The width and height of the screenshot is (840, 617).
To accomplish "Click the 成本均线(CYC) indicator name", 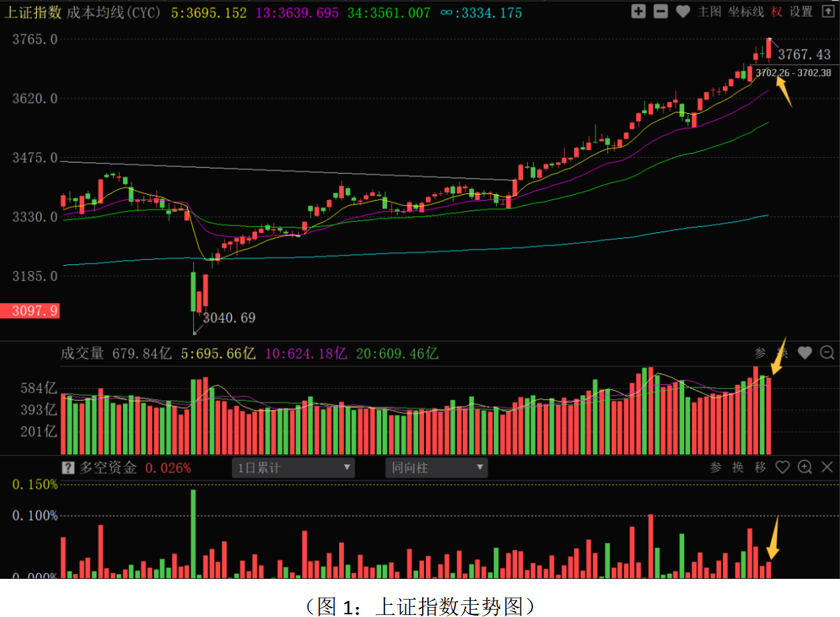I will point(114,13).
